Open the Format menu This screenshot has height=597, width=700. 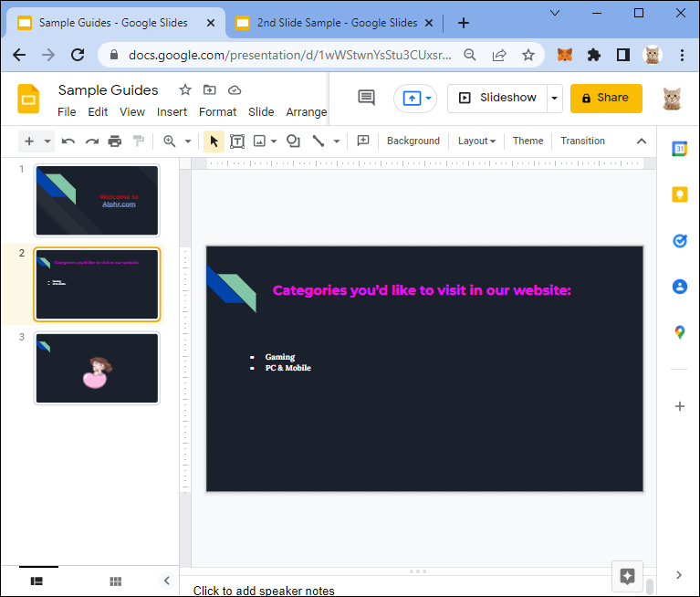point(217,111)
